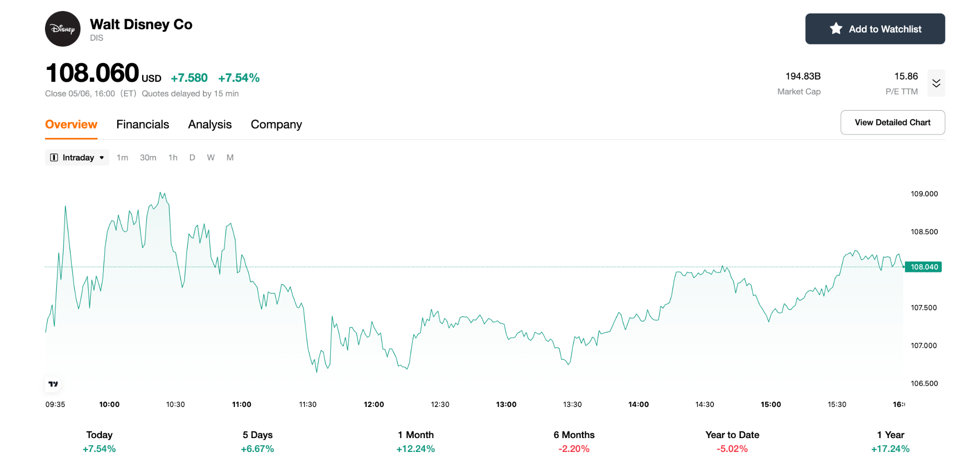Click the 15.86 P/E TTM value
The image size is (980, 474).
click(906, 76)
